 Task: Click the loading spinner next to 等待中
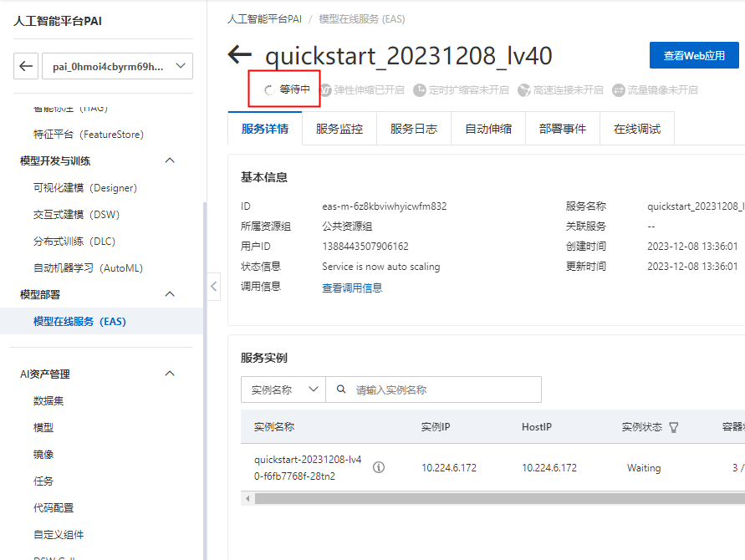(x=269, y=89)
